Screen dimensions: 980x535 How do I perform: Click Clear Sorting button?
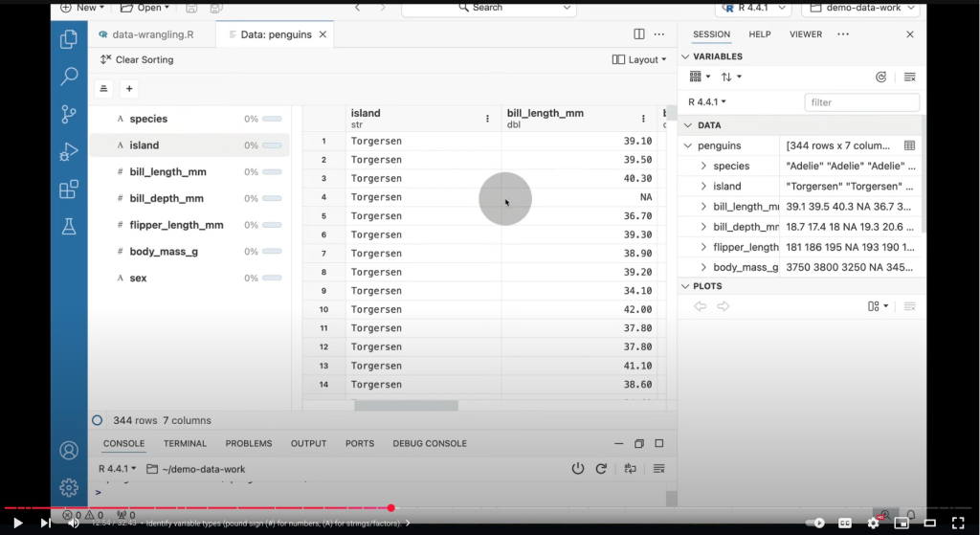click(137, 59)
